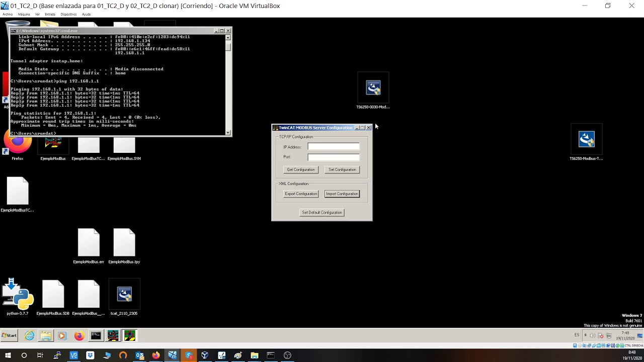Focus the IP Address input field
The width and height of the screenshot is (644, 362).
pos(334,147)
